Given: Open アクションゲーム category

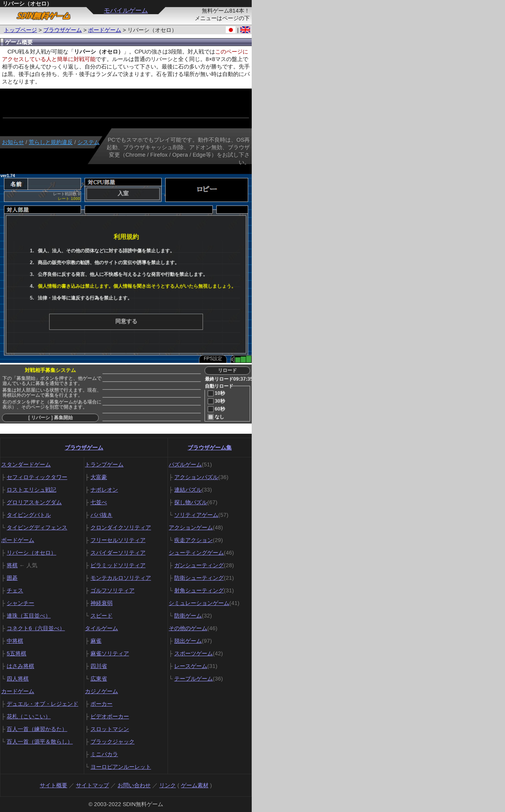Looking at the screenshot, I should pos(191,528).
